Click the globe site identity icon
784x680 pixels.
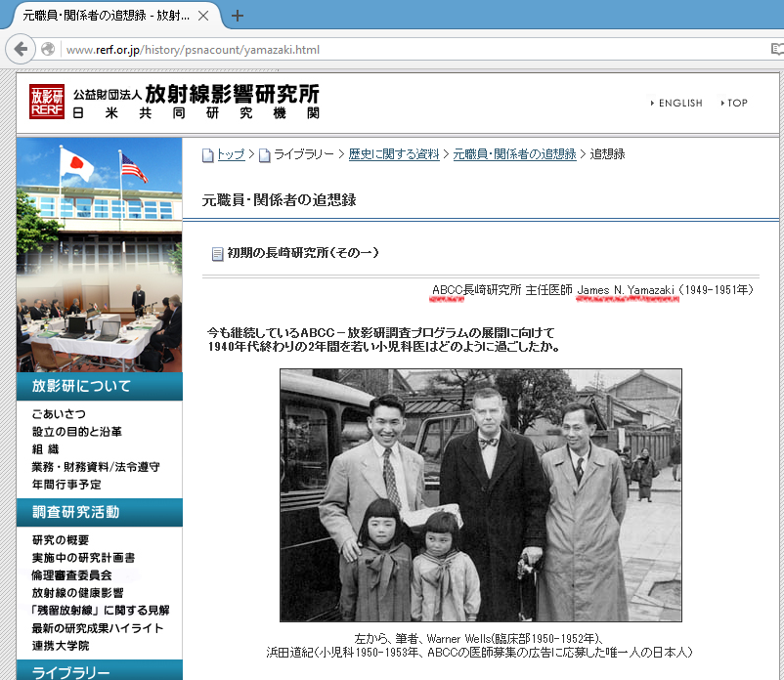48,49
